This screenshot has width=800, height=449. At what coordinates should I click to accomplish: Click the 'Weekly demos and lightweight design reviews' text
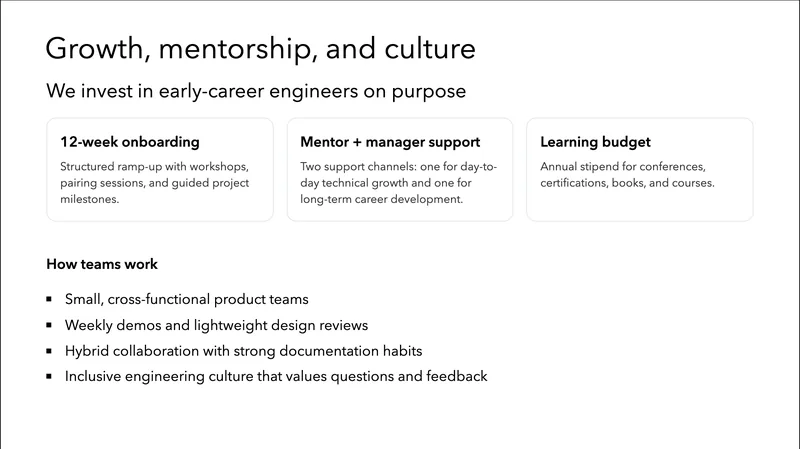pyautogui.click(x=217, y=325)
